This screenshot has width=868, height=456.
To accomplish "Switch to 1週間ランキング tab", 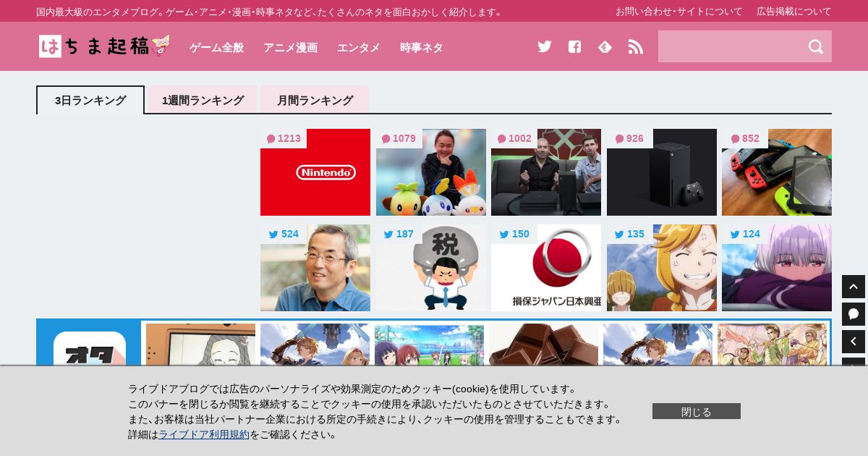I will 203,100.
